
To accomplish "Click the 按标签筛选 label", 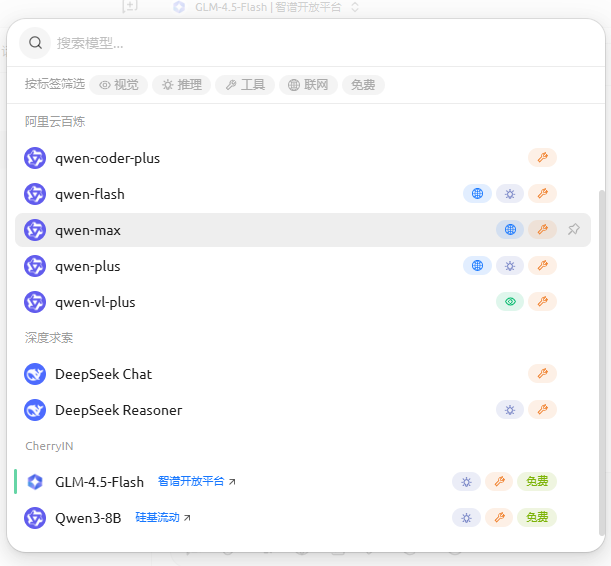I will coord(55,84).
